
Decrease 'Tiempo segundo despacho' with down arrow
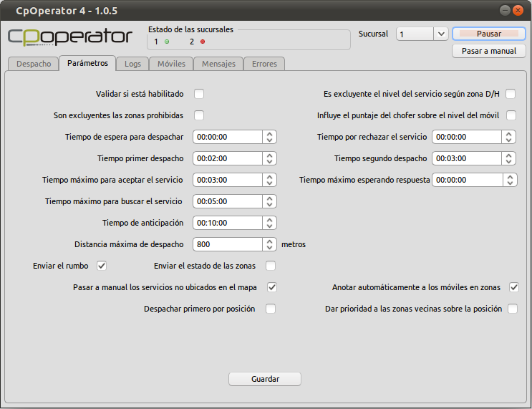pyautogui.click(x=508, y=162)
